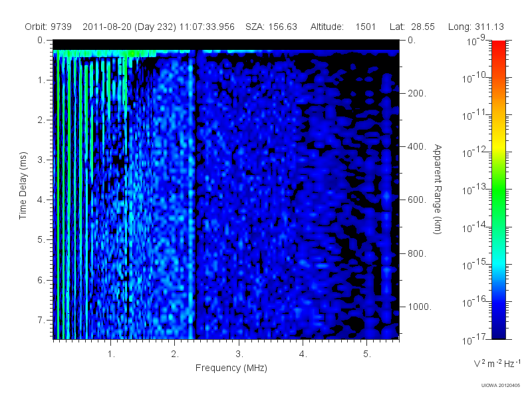Screen dimensions: 532x399
Task: Click the time delay tick '6.'
Action: pos(41,280)
